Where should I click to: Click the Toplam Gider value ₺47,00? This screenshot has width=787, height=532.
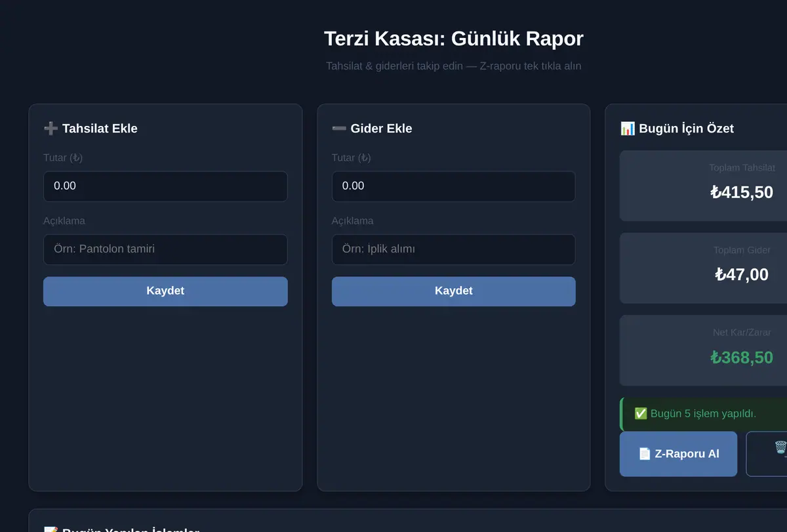[742, 274]
